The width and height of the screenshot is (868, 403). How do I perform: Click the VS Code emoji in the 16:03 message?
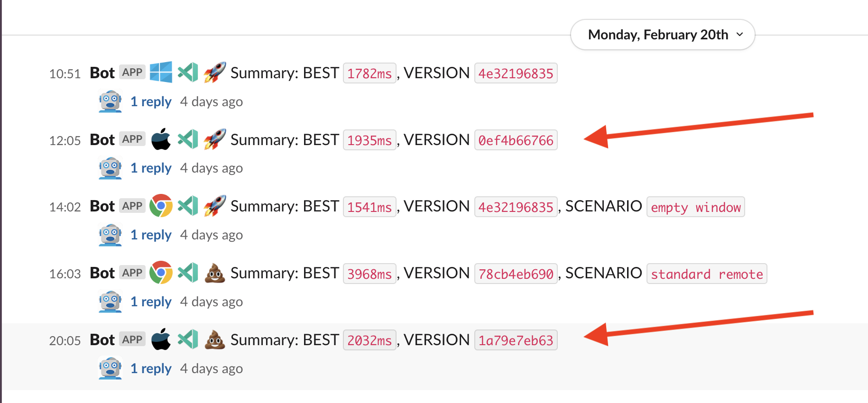[x=188, y=273]
